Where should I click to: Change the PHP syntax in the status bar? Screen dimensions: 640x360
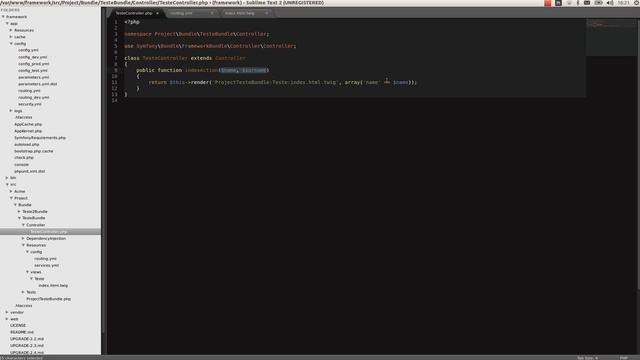624,358
